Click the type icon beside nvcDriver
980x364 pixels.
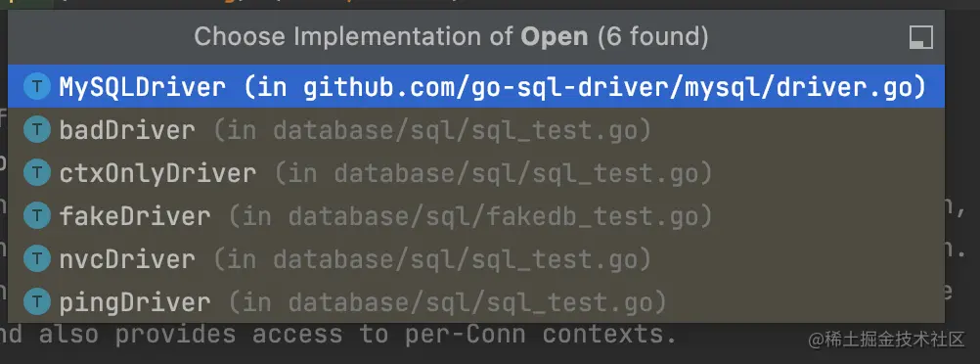(37, 258)
